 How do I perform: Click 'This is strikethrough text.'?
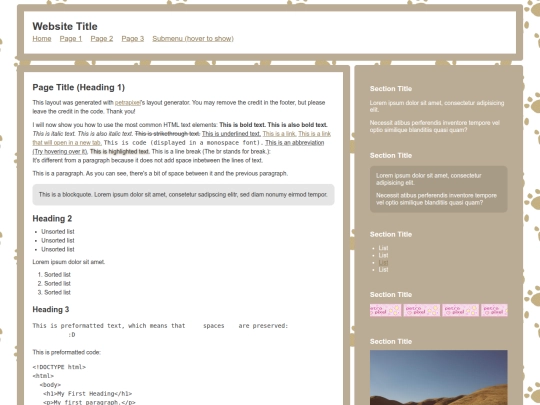click(x=167, y=134)
